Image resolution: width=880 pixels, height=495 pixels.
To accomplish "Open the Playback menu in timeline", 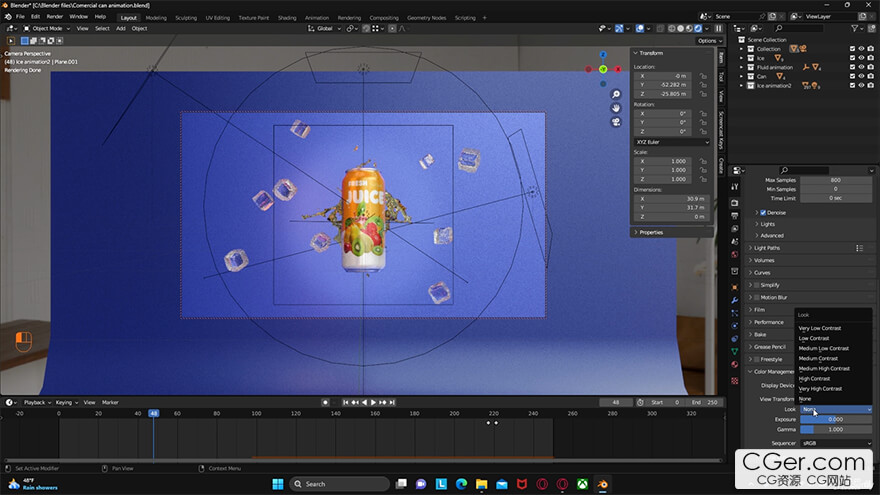I will pos(37,402).
